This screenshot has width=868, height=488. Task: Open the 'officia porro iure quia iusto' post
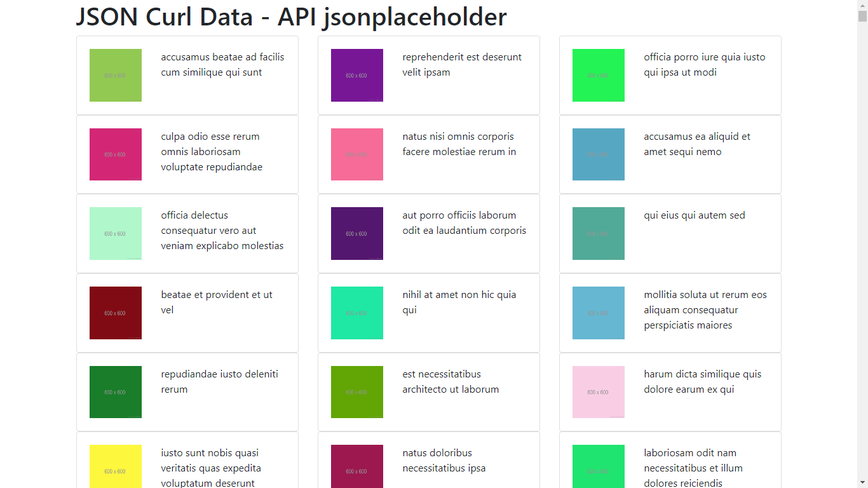pyautogui.click(x=705, y=64)
